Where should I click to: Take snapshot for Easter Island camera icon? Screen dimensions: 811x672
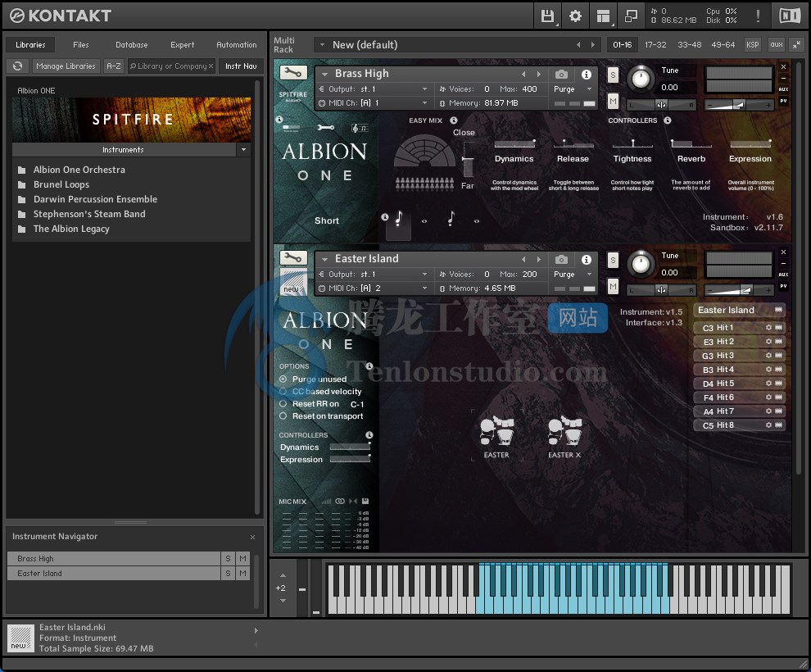[x=561, y=260]
